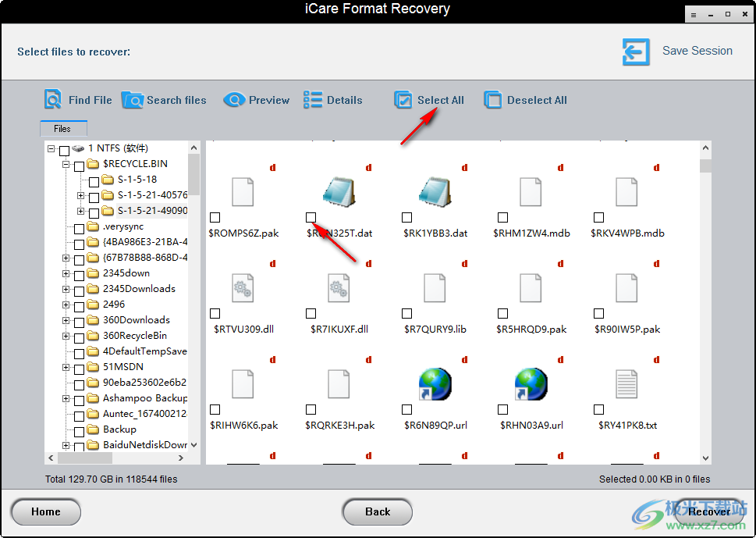Click the $RQRKE3H.pak file icon
Screen dimensions: 756x538
339,384
